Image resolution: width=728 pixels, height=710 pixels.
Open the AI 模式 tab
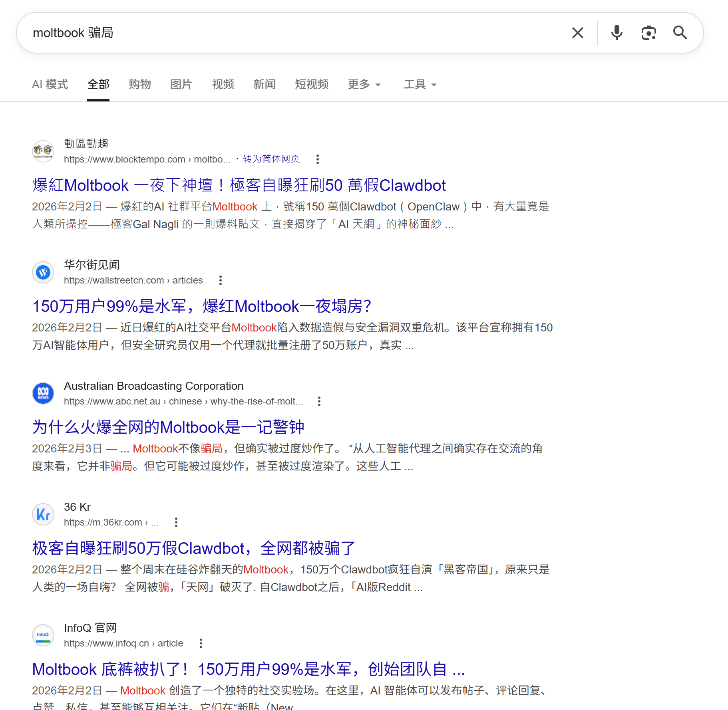[50, 84]
